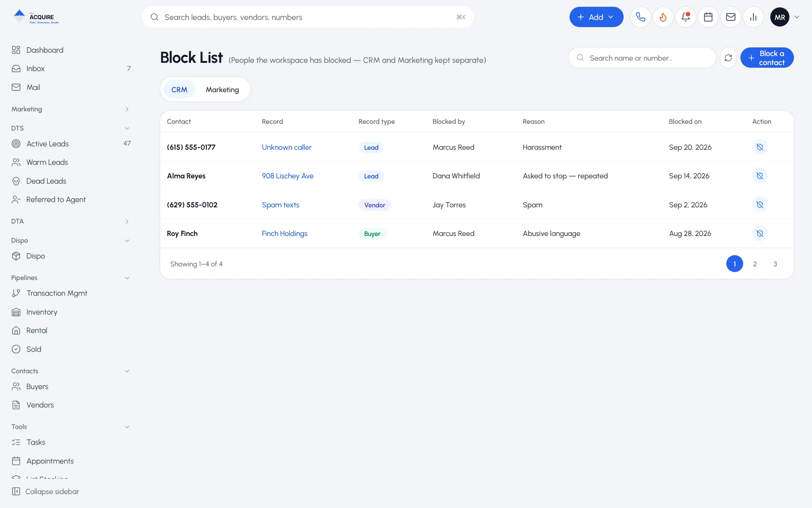This screenshot has height=508, width=812.
Task: Open the calendar icon in the header
Action: [708, 17]
